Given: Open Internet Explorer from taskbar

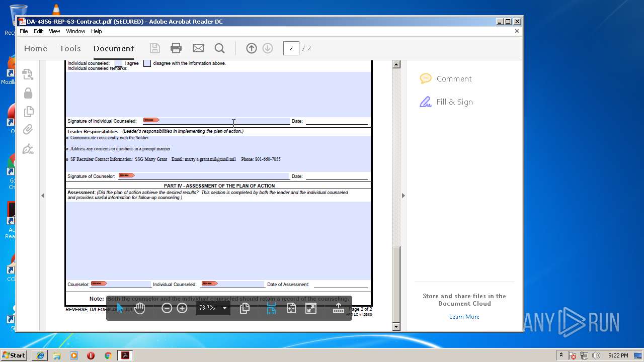Looking at the screenshot, I should coord(40,355).
